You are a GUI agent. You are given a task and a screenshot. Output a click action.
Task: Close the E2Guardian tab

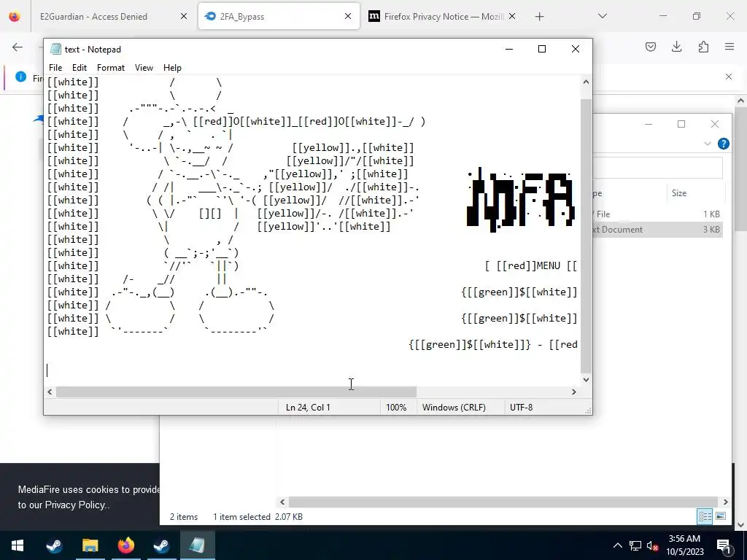(x=184, y=17)
